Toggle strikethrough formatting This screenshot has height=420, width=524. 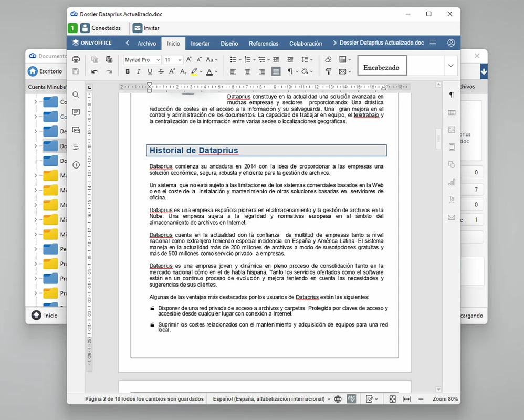tap(161, 71)
